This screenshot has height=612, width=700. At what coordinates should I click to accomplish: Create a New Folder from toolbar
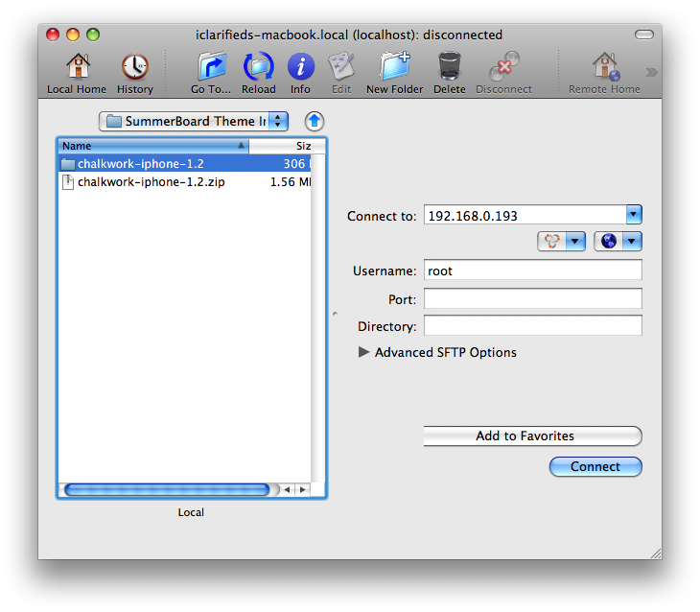tap(394, 68)
